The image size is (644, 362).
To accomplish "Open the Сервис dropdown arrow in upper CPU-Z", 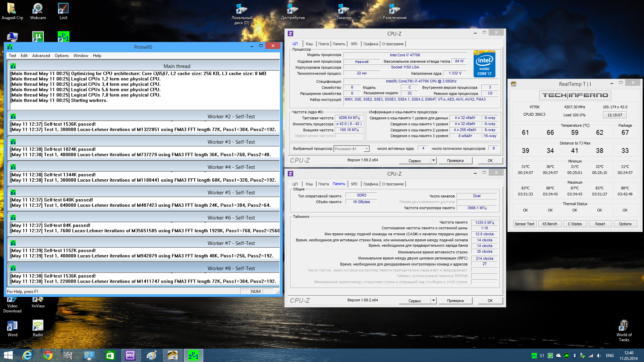I will pos(433,161).
